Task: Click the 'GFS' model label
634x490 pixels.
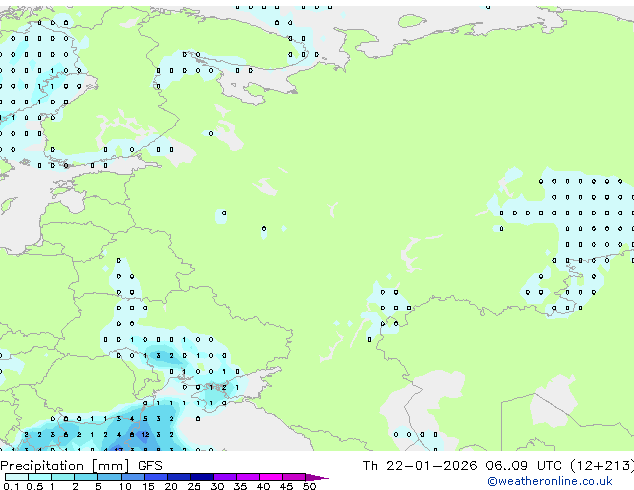Action: click(150, 466)
